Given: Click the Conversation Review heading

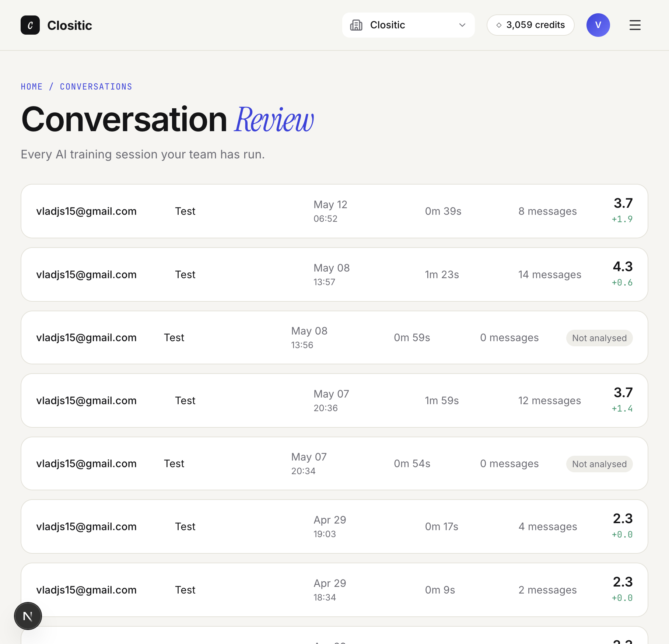Looking at the screenshot, I should tap(168, 119).
